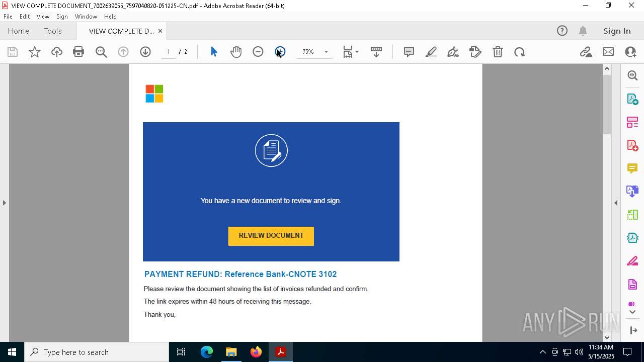The image size is (644, 362).
Task: Click the Microsoft logo in document
Action: 154,94
